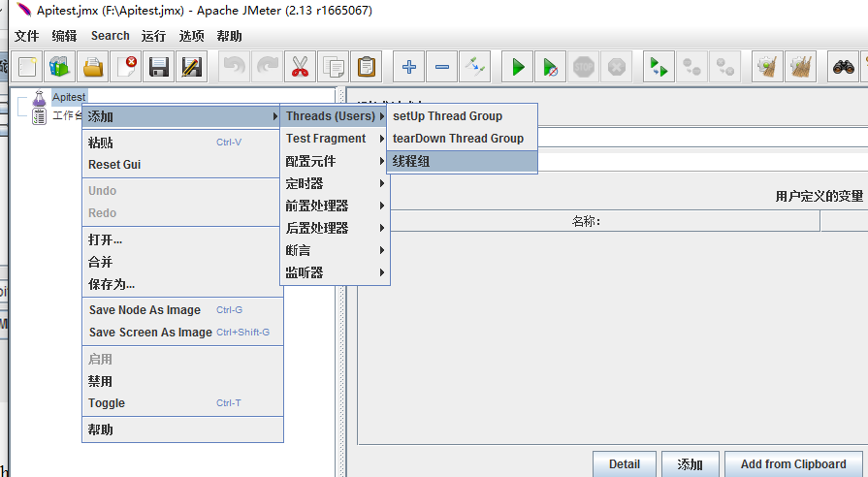Click the Toggle enable/disable toolbar icon
Viewport: 868px width, 477px height.
[x=475, y=67]
